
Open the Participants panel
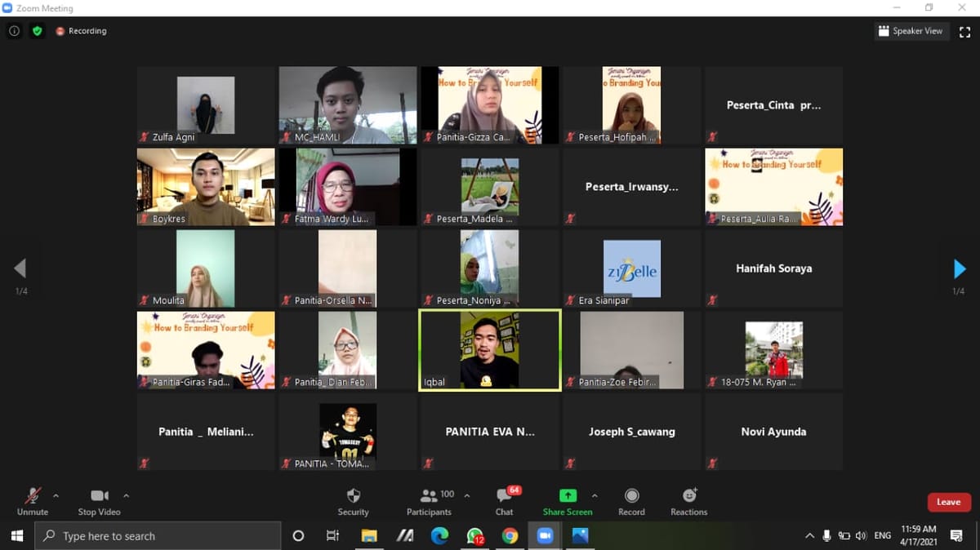(429, 496)
